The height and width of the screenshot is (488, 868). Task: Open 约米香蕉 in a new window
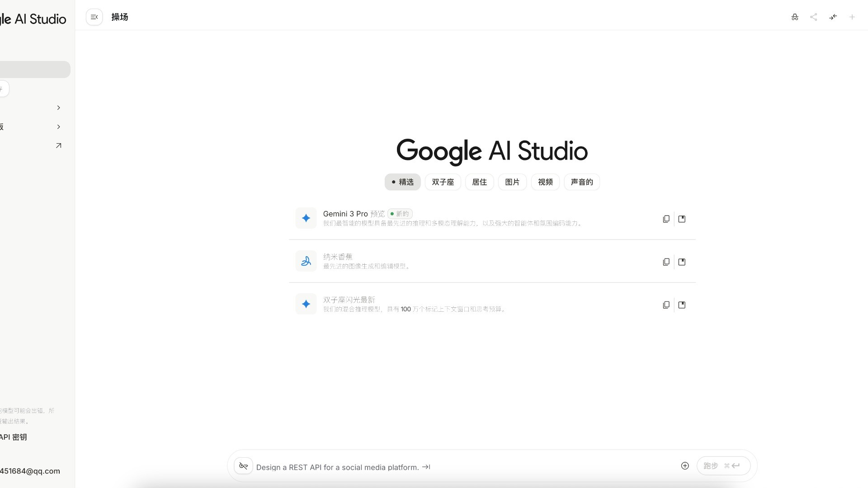coord(682,262)
